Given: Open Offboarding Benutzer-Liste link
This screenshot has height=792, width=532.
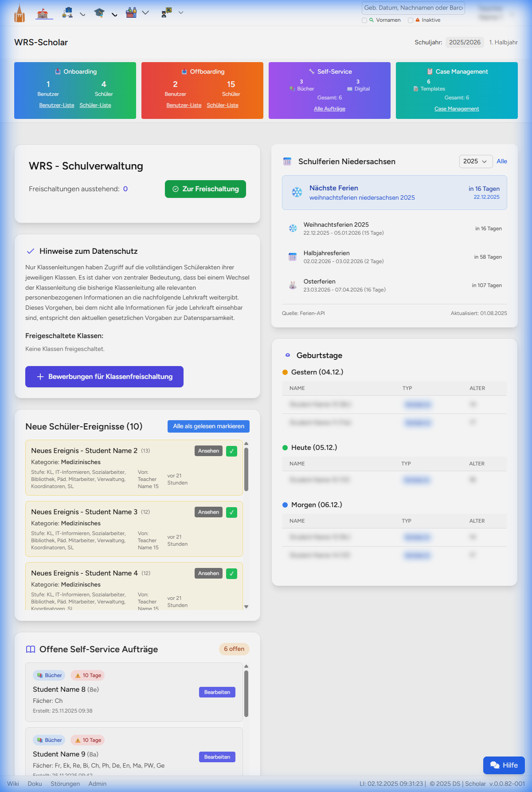Looking at the screenshot, I should tap(184, 105).
